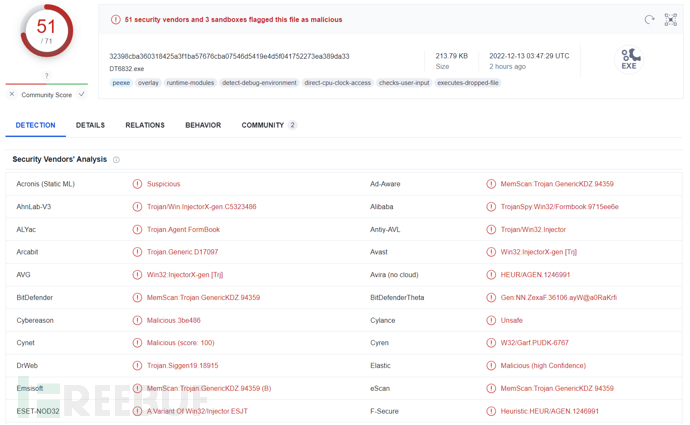Click the warning icon in Antiy-AVL row
This screenshot has height=425, width=690.
pyautogui.click(x=491, y=230)
